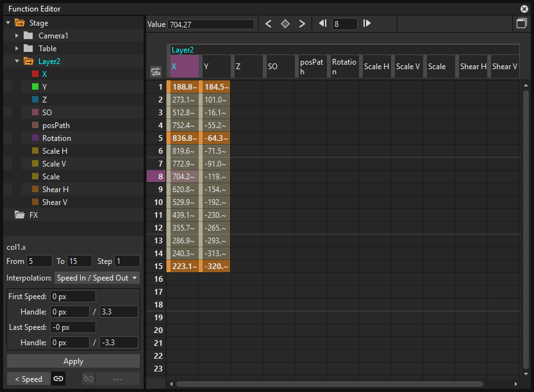Select the SO column header

(280, 67)
